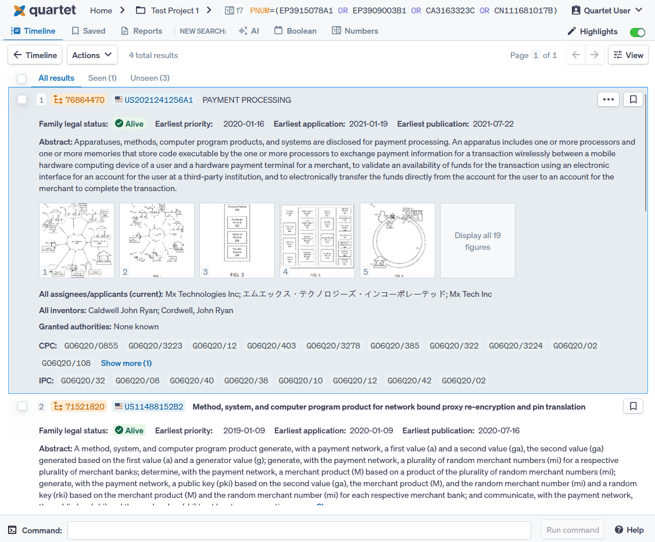
Task: Click the Quartet logo icon
Action: 19,10
